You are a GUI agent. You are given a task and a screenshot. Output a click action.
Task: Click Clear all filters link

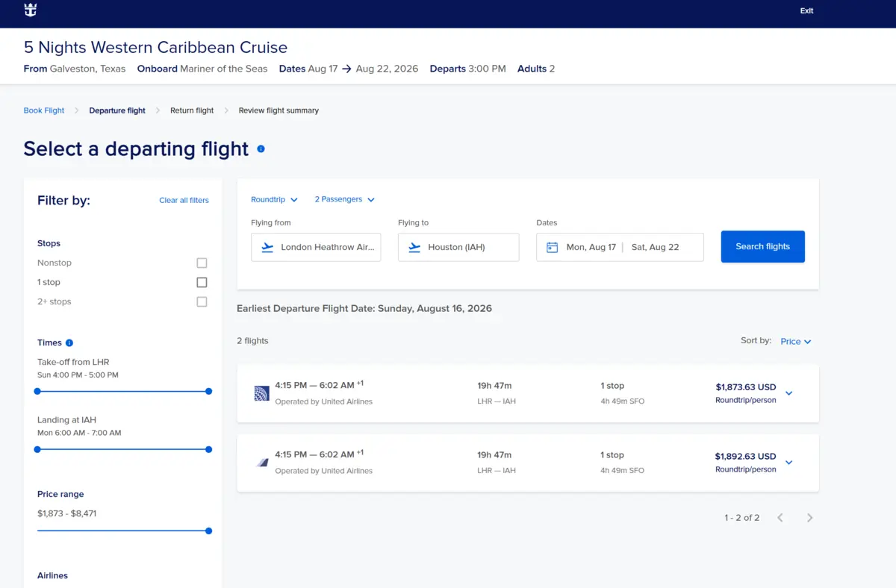click(184, 200)
